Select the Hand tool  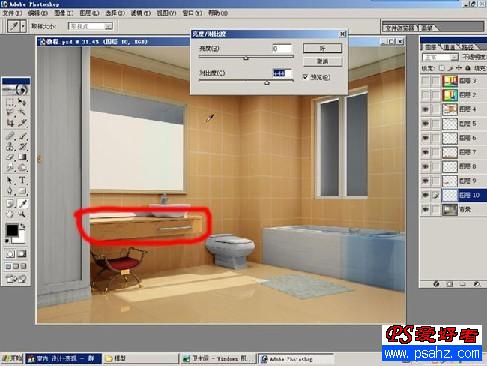click(x=10, y=214)
